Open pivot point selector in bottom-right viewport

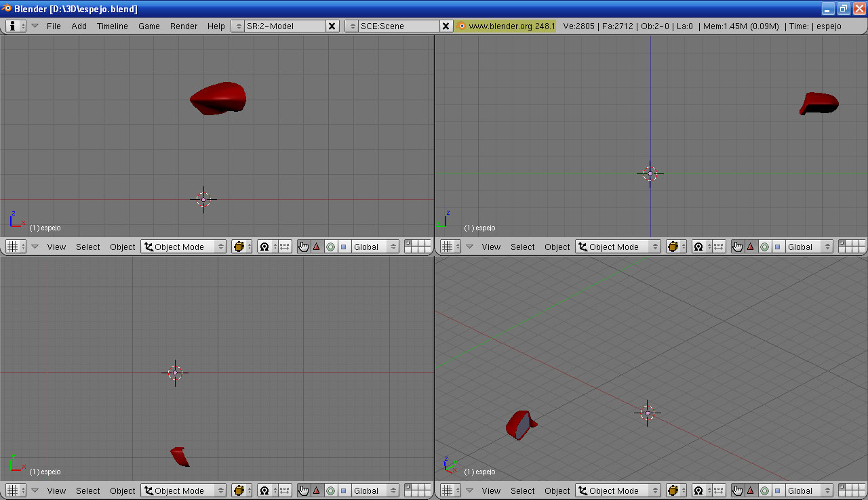coord(703,491)
